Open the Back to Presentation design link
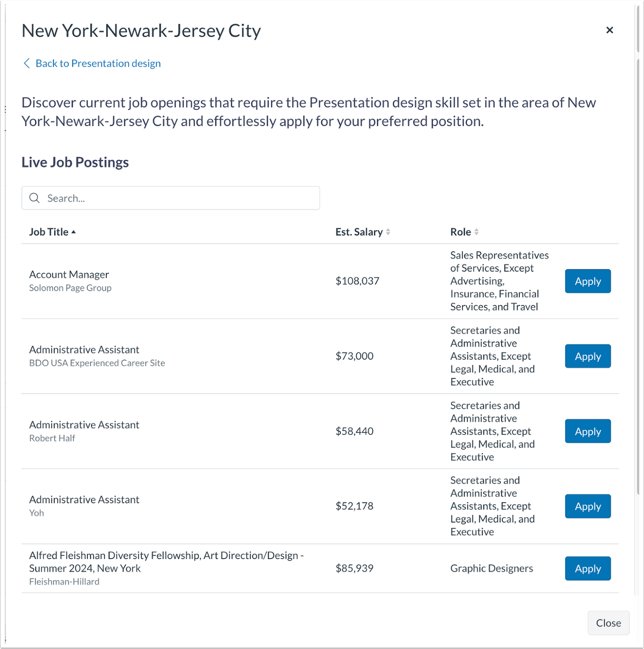Viewport: 644px width, 649px height. 98,63
